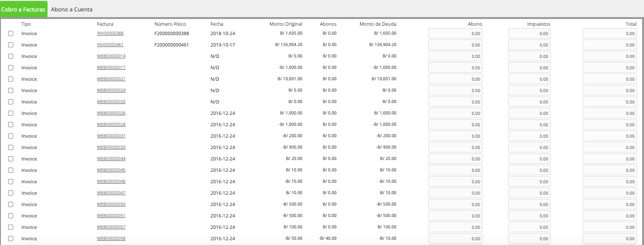Click the Tipo column header
This screenshot has width=644, height=245.
pyautogui.click(x=26, y=24)
